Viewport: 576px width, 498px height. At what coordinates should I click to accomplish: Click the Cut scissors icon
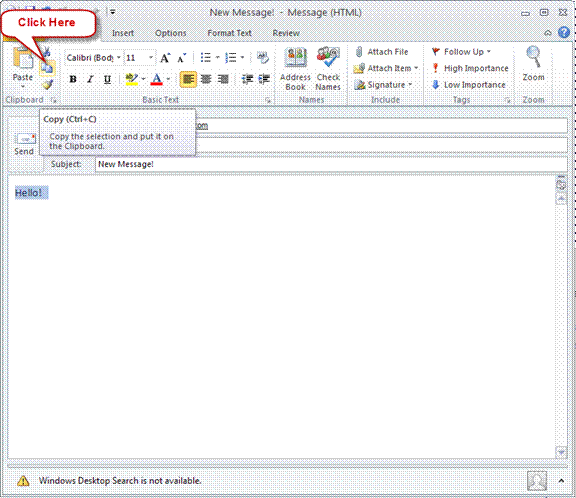point(46,52)
